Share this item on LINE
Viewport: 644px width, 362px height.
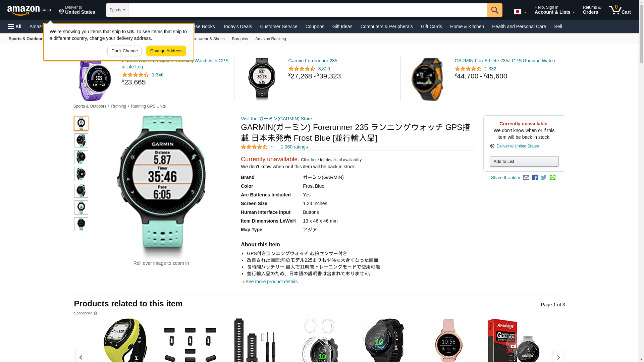click(x=552, y=178)
